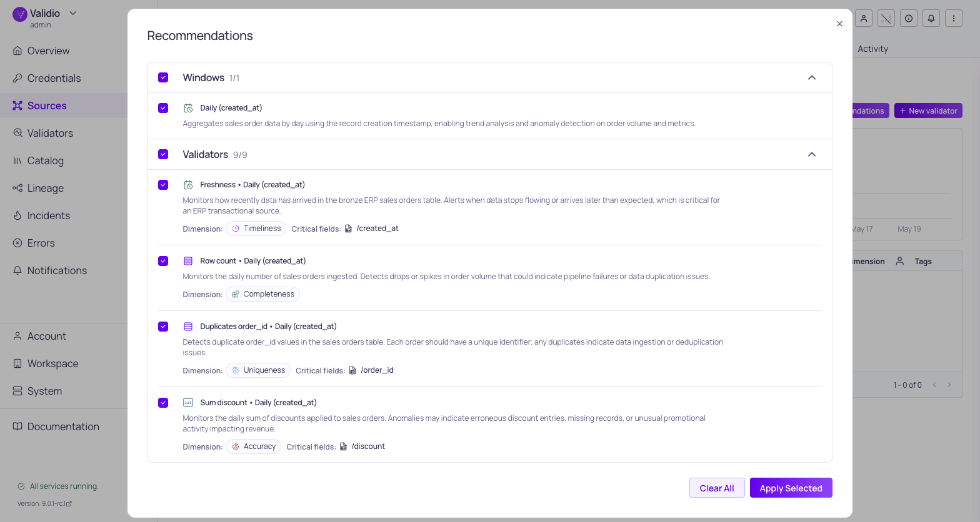The width and height of the screenshot is (980, 522).
Task: Click the Documentation book icon
Action: pyautogui.click(x=17, y=426)
